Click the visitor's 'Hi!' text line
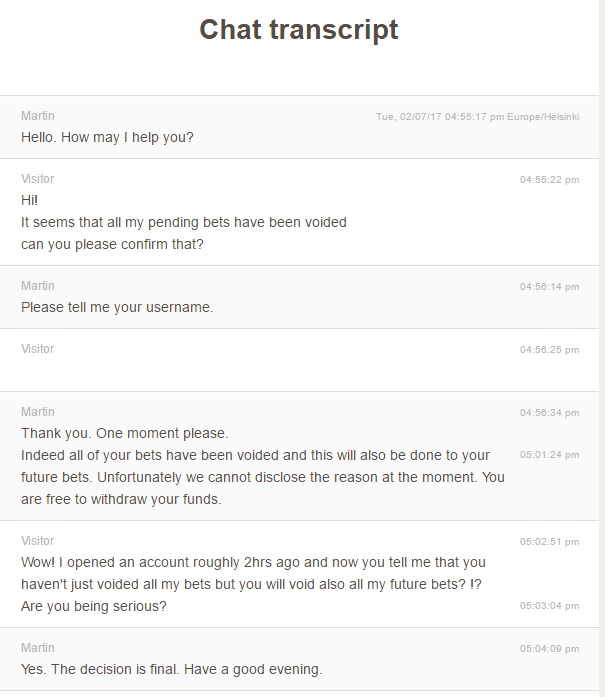The image size is (605, 697). 29,200
